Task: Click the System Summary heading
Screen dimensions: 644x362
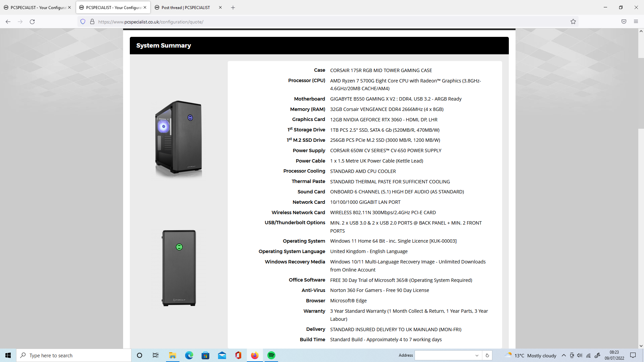Action: tap(164, 46)
